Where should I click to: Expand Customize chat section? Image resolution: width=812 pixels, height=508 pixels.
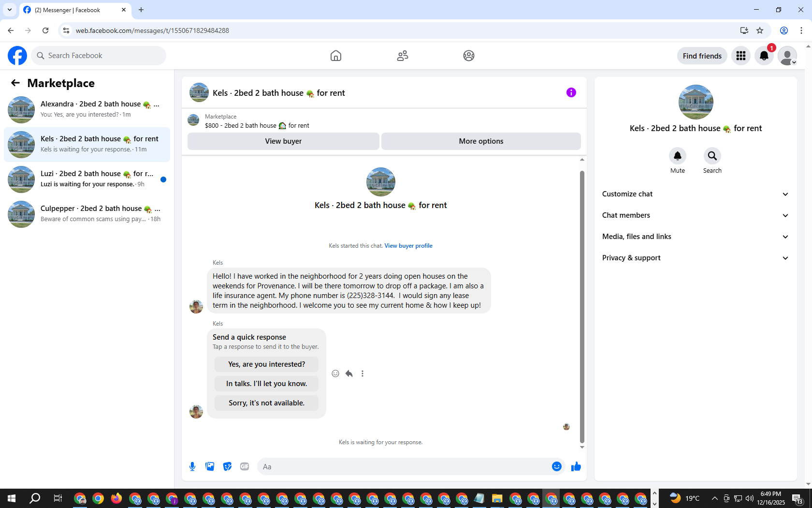[x=696, y=194]
